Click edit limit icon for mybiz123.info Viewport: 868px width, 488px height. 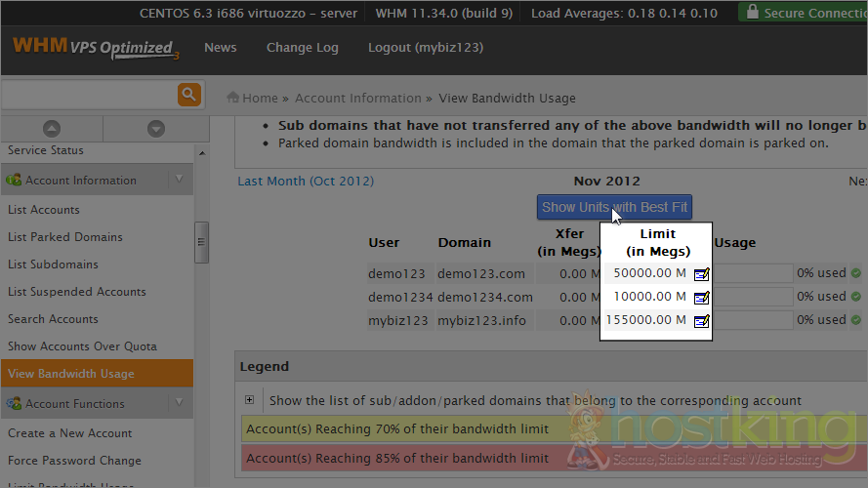point(701,321)
